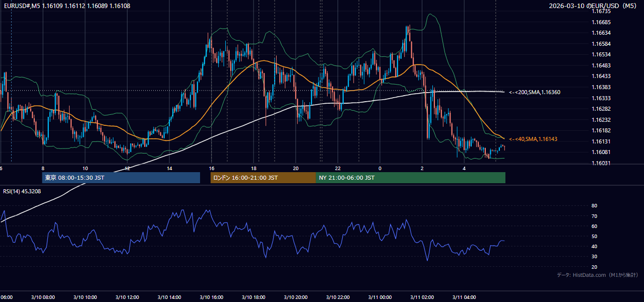The height and width of the screenshot is (302, 644).
Task: Click hour tick 8 under the price chart
Action: (43, 169)
